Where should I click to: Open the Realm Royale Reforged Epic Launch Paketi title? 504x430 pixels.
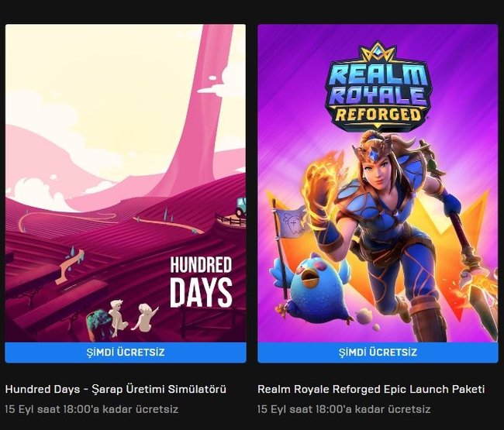coord(371,389)
